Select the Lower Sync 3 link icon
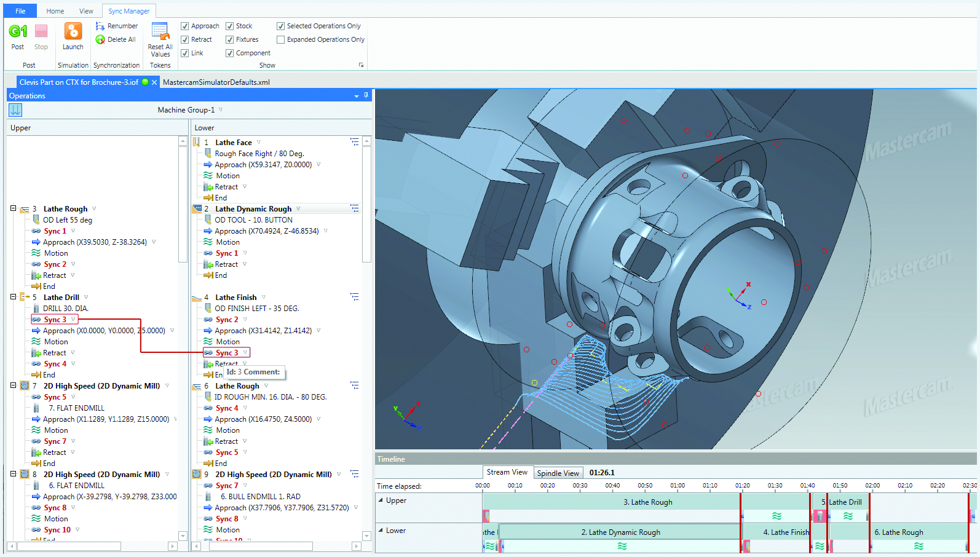980x557 pixels. [208, 353]
